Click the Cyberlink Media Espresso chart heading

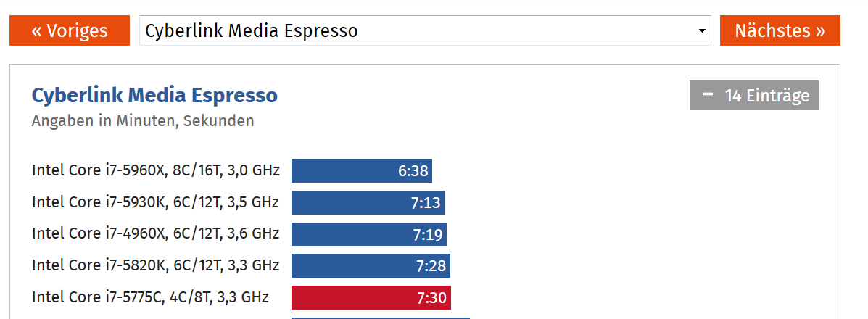click(x=154, y=95)
